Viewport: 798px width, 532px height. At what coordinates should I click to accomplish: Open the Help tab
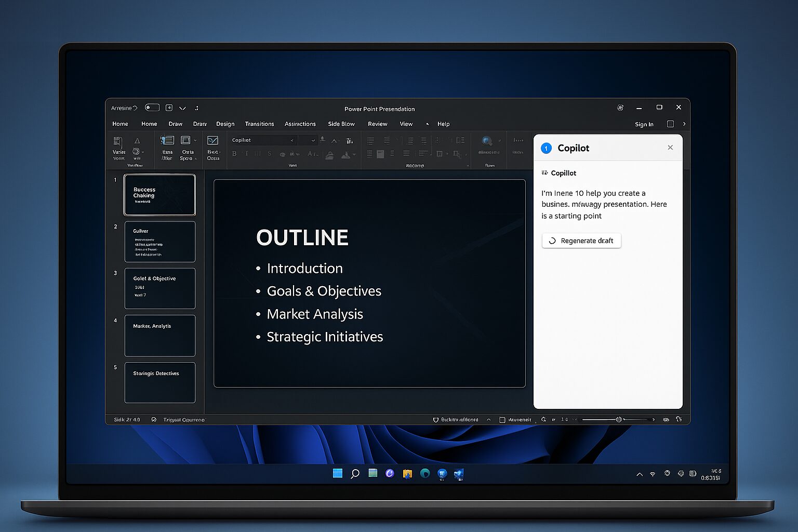click(x=443, y=124)
